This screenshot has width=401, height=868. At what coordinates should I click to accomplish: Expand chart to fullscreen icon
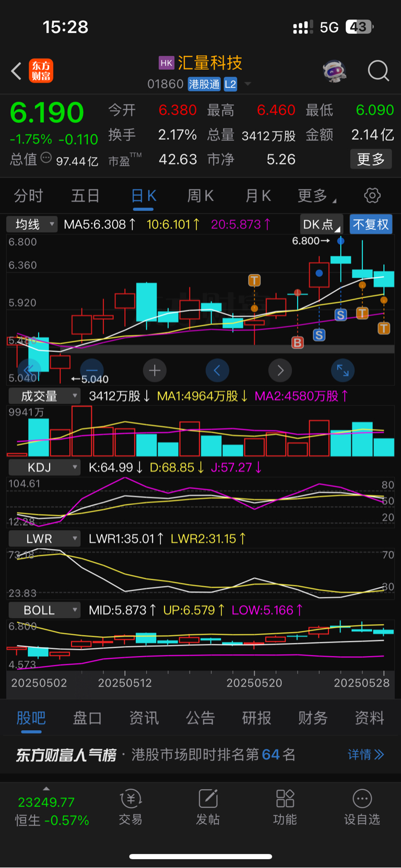click(343, 371)
